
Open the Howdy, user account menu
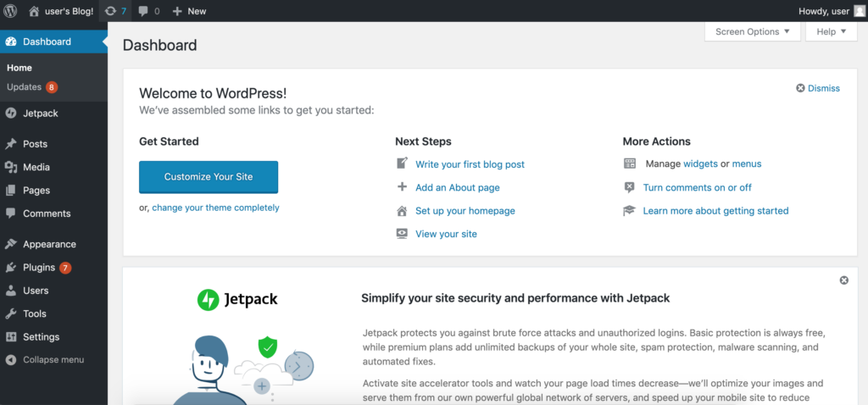point(831,11)
